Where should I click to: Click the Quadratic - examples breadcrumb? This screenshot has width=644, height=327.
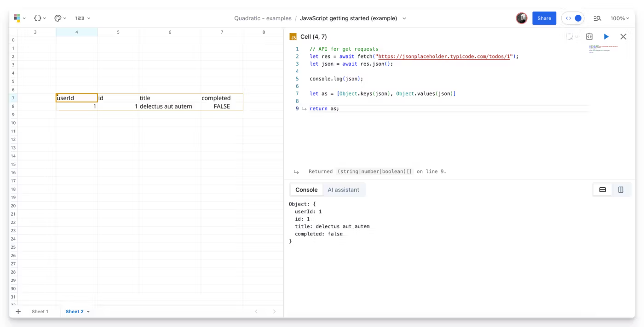(263, 18)
